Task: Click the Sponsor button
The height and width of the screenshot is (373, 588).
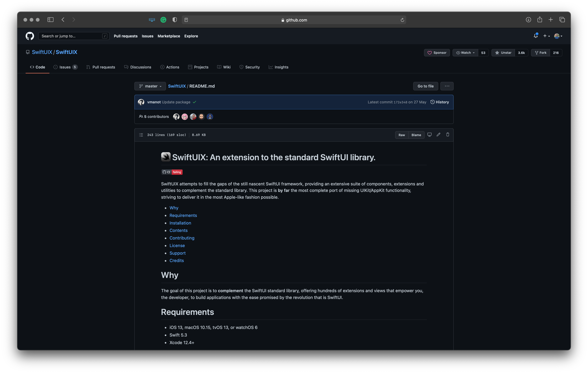Action: click(x=437, y=53)
